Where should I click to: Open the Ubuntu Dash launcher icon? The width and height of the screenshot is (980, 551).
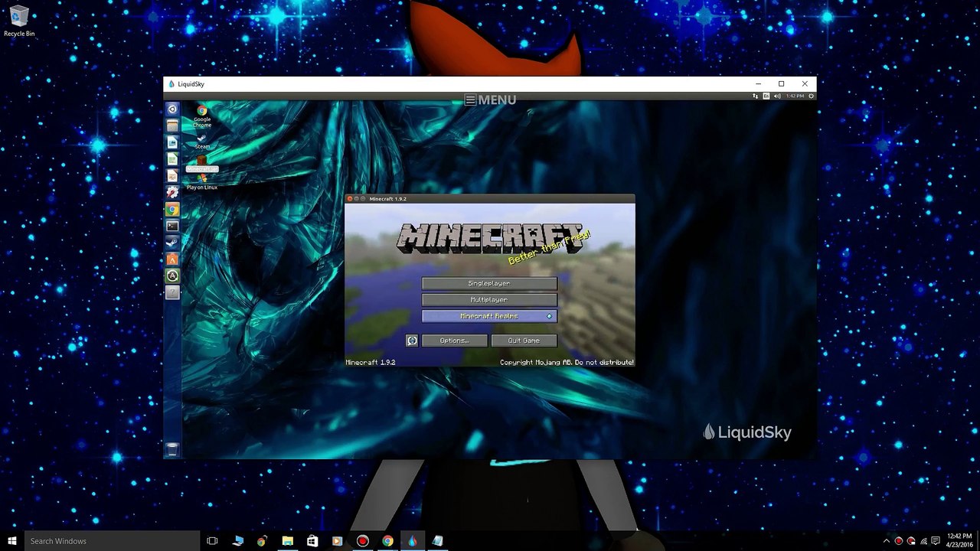[x=172, y=109]
